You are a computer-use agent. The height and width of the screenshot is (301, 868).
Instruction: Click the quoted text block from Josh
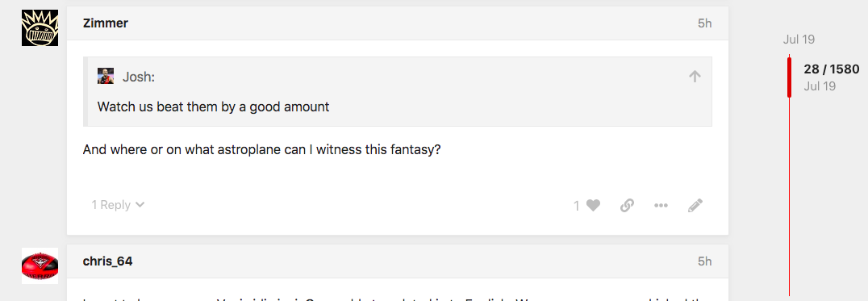click(213, 107)
